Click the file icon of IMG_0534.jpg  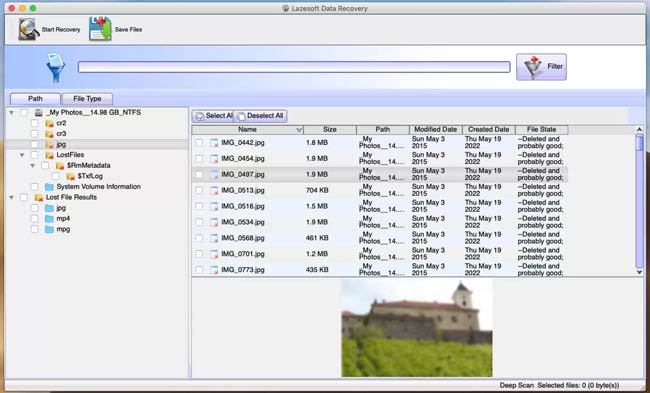click(214, 222)
